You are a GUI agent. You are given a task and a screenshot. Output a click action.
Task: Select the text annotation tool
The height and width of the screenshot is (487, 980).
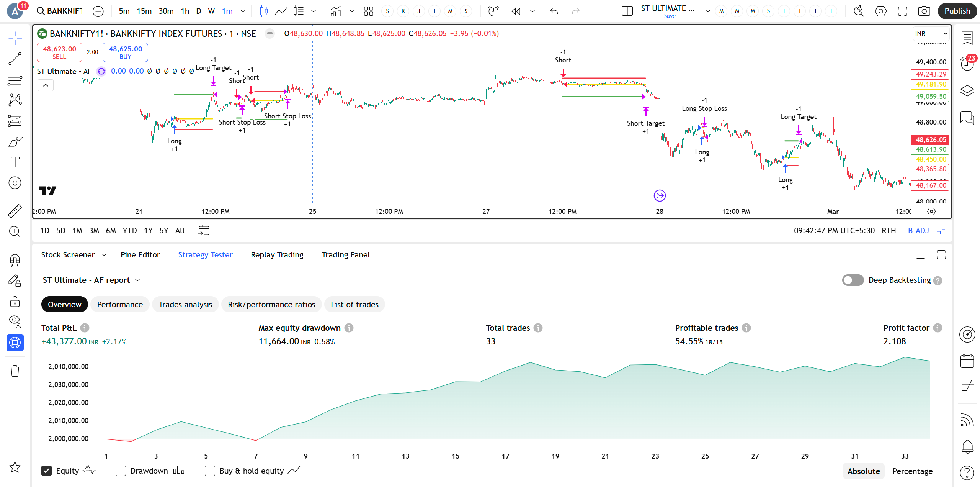point(15,162)
